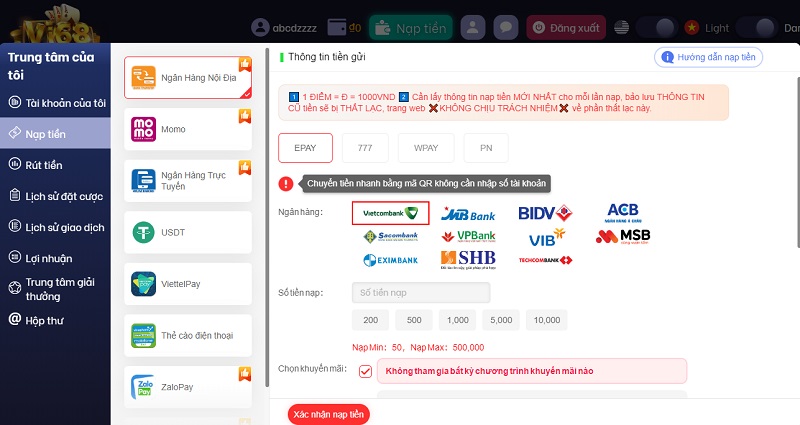Select Thẻ cào điện thoại payment method

188,335
